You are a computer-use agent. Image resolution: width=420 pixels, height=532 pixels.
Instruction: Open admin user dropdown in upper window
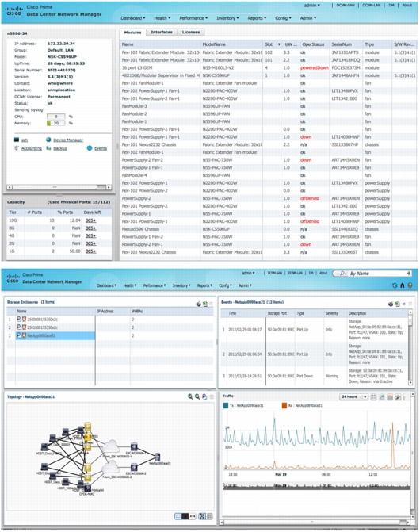tap(312, 6)
